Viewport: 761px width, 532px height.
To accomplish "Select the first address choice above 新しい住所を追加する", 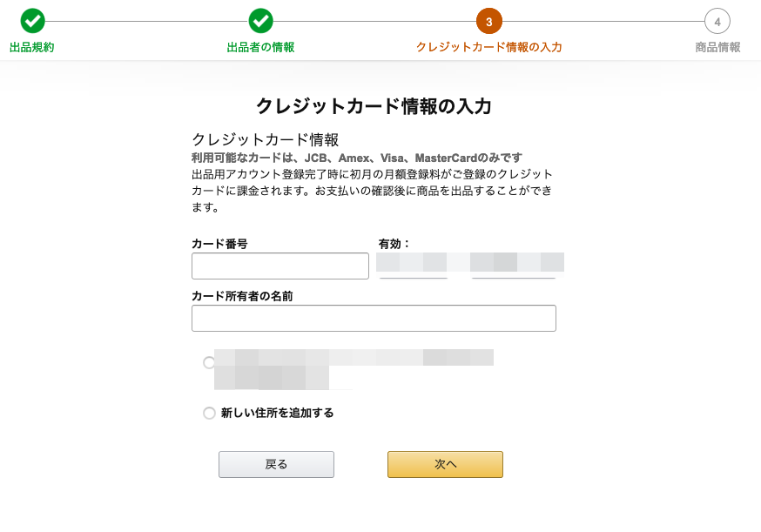I will point(209,363).
